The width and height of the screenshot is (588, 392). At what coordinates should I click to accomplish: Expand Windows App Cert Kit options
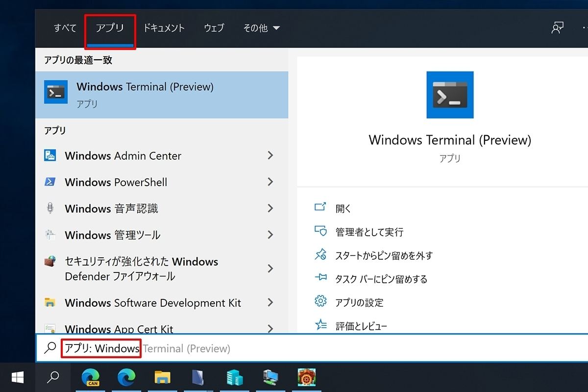point(270,328)
